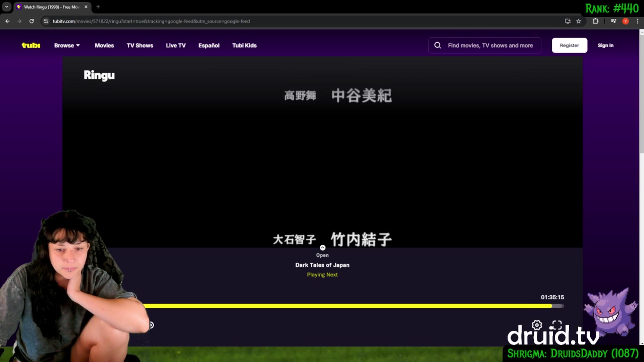Screen dimensions: 644x362
Task: Click the Register button
Action: pyautogui.click(x=570, y=45)
